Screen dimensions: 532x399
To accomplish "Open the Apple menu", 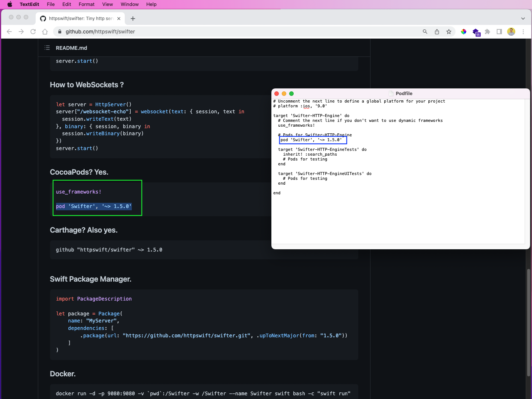I will click(x=10, y=4).
